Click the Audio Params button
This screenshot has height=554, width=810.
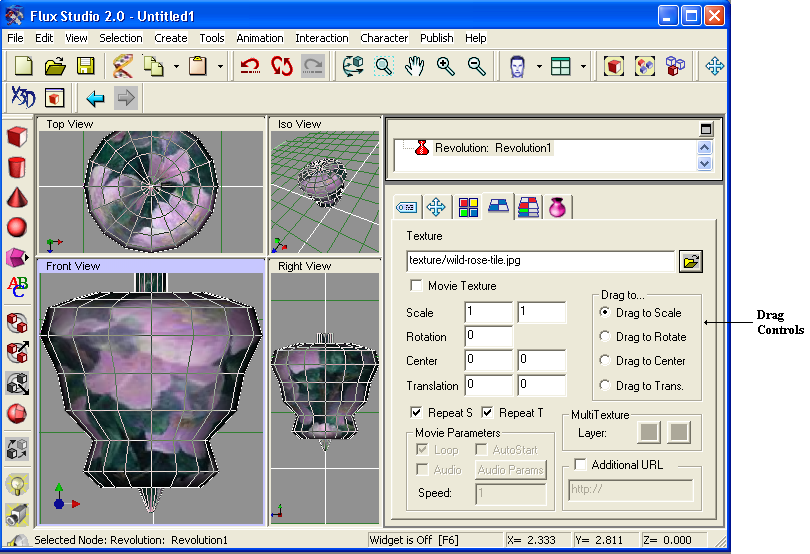coord(510,469)
